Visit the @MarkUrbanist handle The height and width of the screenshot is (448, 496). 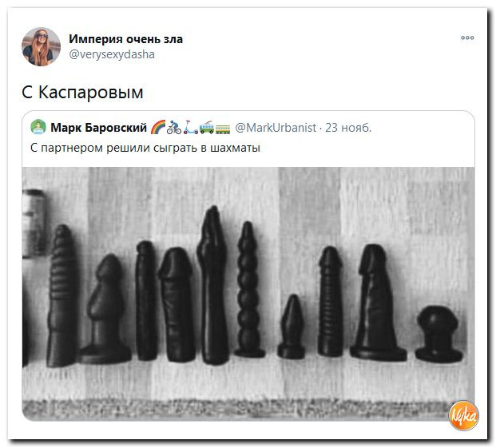point(276,128)
